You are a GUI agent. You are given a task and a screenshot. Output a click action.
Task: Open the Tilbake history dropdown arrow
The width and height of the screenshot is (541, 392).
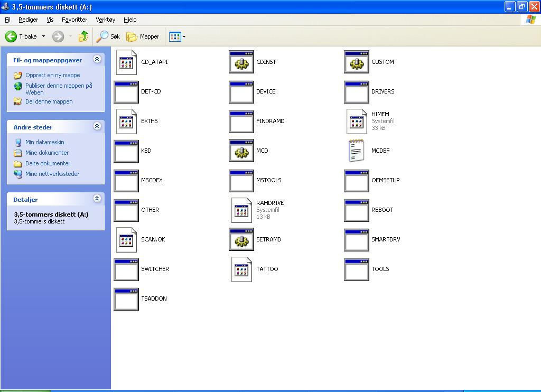tap(43, 36)
